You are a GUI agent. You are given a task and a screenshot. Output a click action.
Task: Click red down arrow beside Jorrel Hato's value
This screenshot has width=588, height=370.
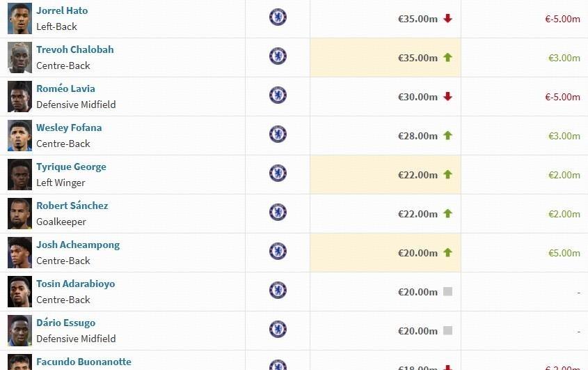pos(447,19)
